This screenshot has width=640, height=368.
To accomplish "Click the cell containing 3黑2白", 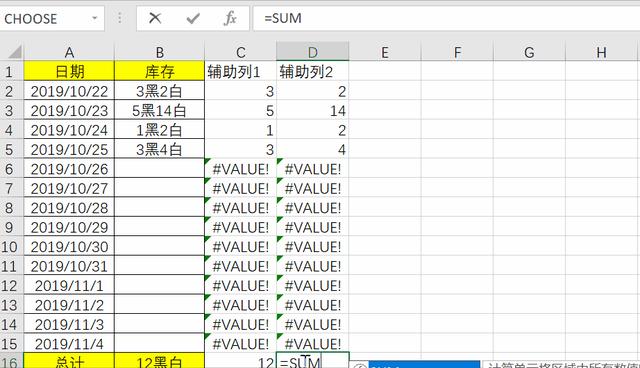I will [160, 91].
